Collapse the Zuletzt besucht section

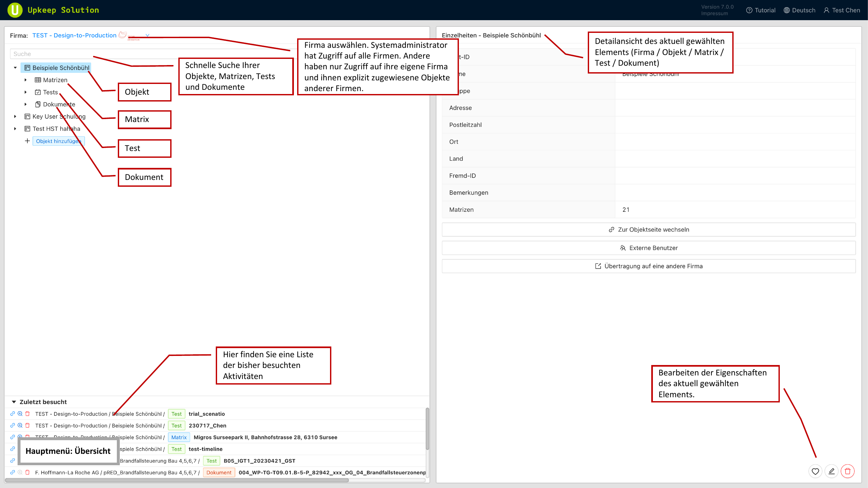pyautogui.click(x=14, y=402)
